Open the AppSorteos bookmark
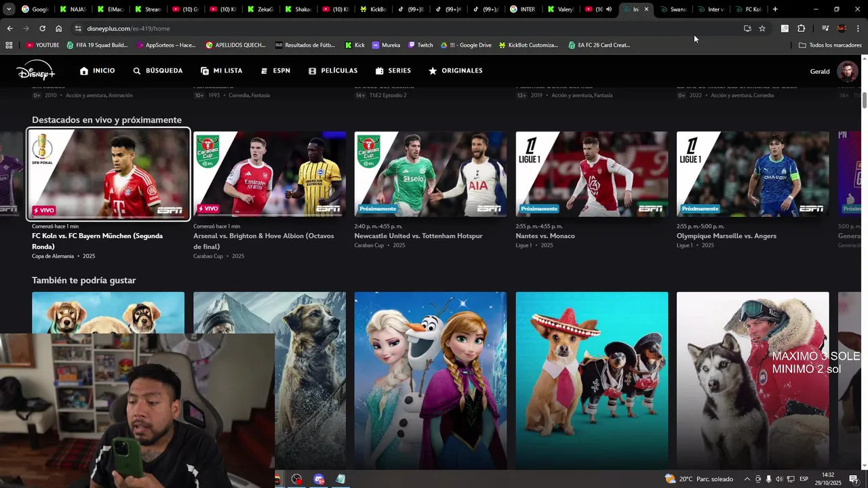Image resolution: width=868 pixels, height=488 pixels. tap(166, 45)
